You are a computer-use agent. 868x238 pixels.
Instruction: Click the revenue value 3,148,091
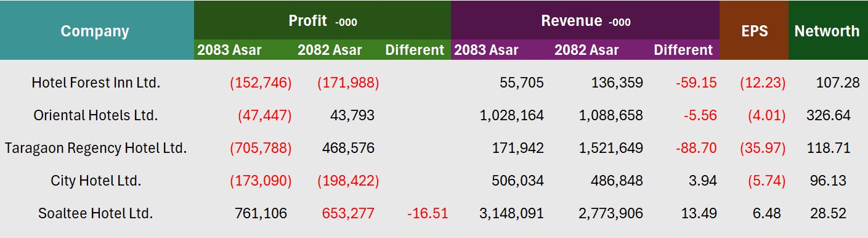511,213
